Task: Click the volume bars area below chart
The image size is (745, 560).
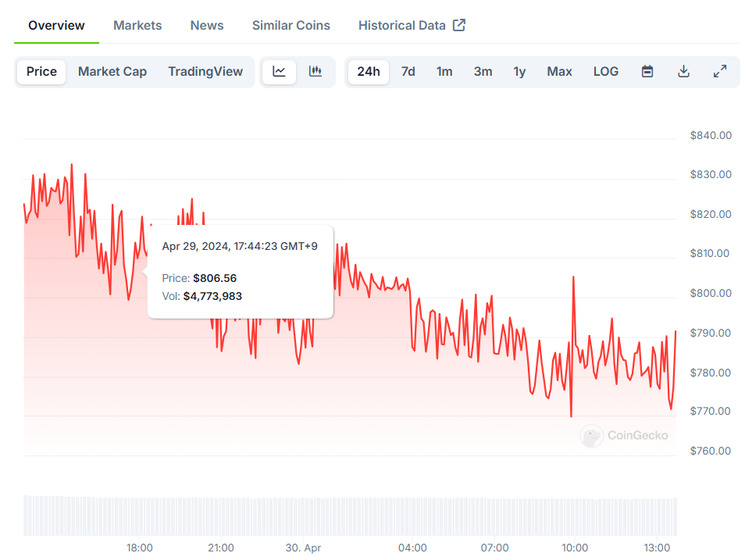Action: tap(350, 515)
